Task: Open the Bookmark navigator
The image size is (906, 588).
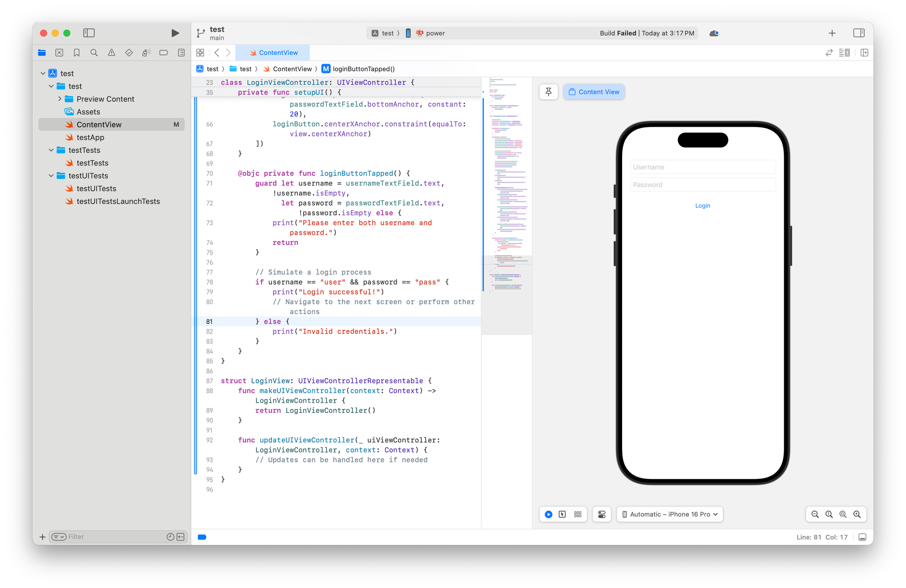Action: pyautogui.click(x=77, y=52)
